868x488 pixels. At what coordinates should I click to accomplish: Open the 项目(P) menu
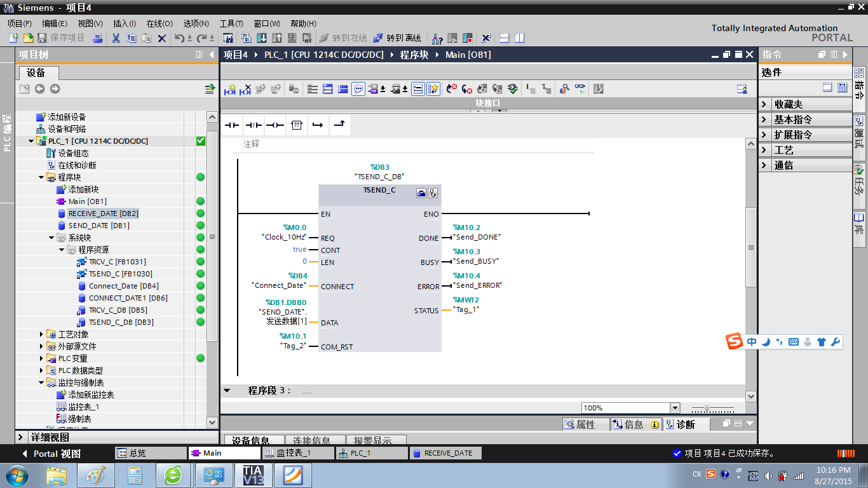tap(20, 24)
